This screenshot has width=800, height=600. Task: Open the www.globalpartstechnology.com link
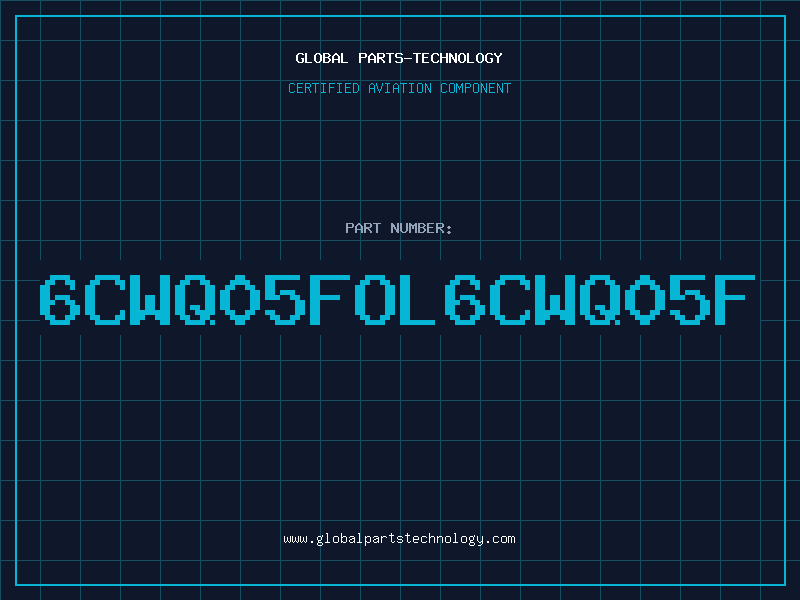point(399,539)
